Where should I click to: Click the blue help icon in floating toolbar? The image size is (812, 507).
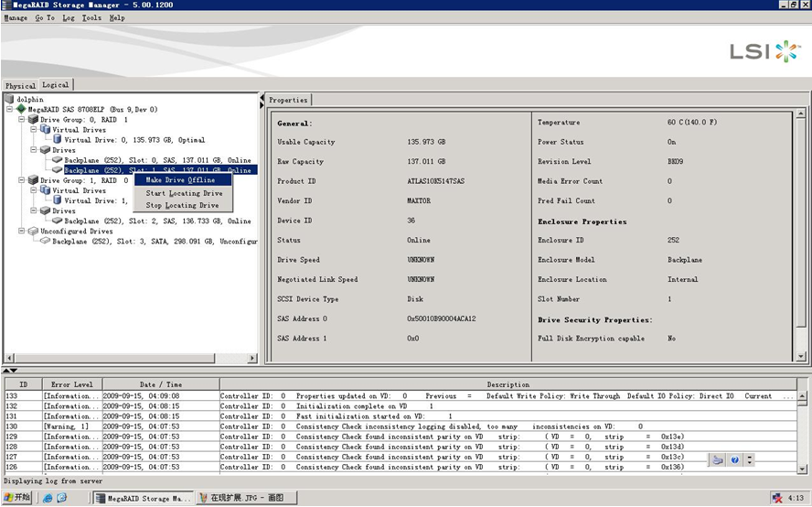tap(734, 459)
